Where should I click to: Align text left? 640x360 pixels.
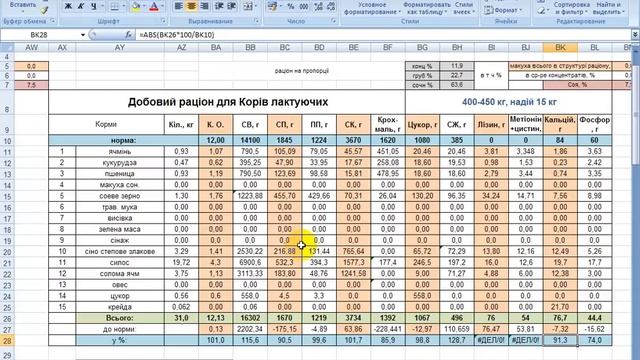coord(178,6)
